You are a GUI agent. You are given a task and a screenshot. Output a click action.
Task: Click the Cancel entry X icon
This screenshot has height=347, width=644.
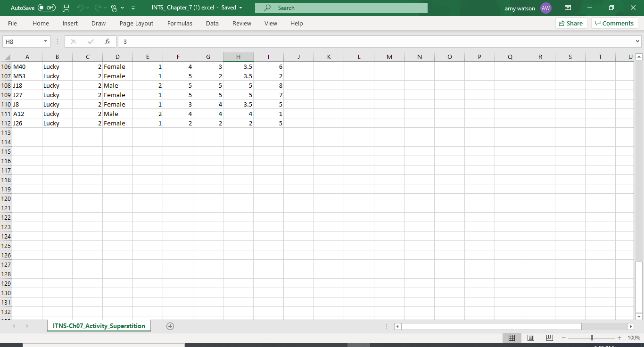[x=73, y=41]
